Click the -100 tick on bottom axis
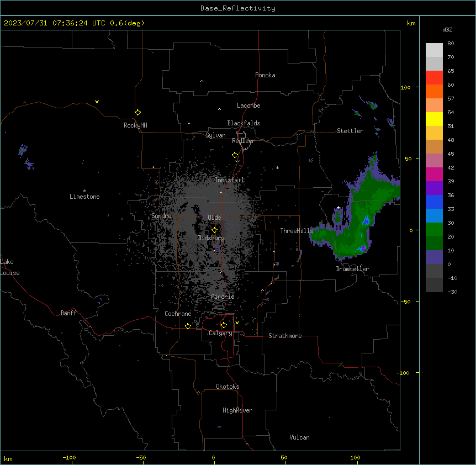Image resolution: width=476 pixels, height=465 pixels. click(69, 457)
